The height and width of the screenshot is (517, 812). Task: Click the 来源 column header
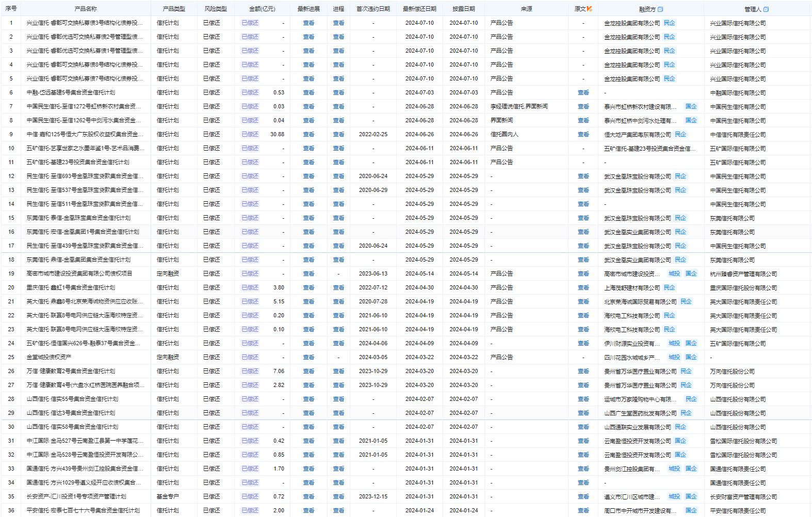pos(526,9)
